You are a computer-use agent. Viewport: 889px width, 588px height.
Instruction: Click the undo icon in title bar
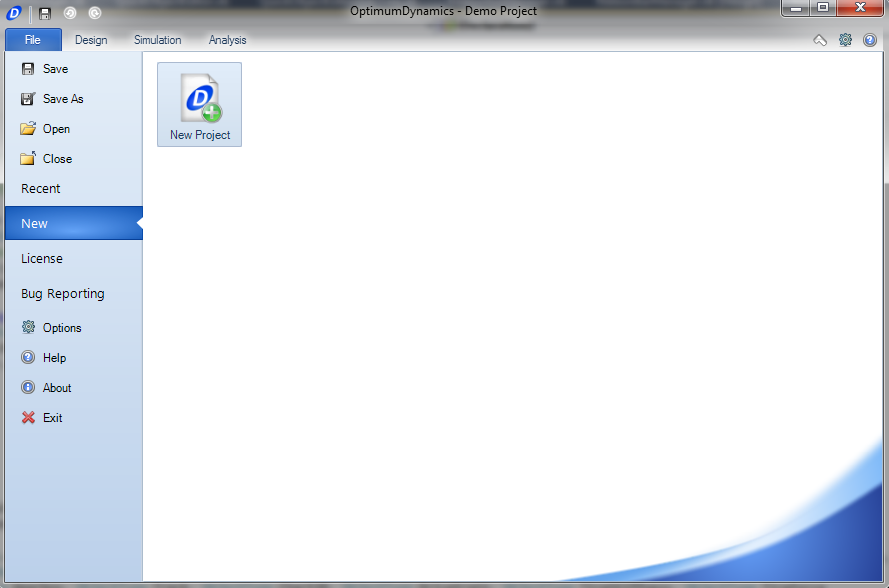[70, 12]
